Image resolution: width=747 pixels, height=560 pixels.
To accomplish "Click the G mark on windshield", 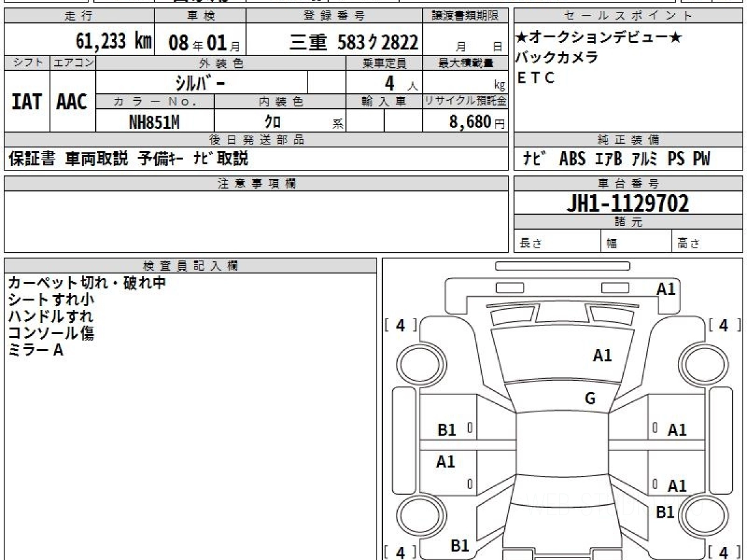I will point(590,399).
